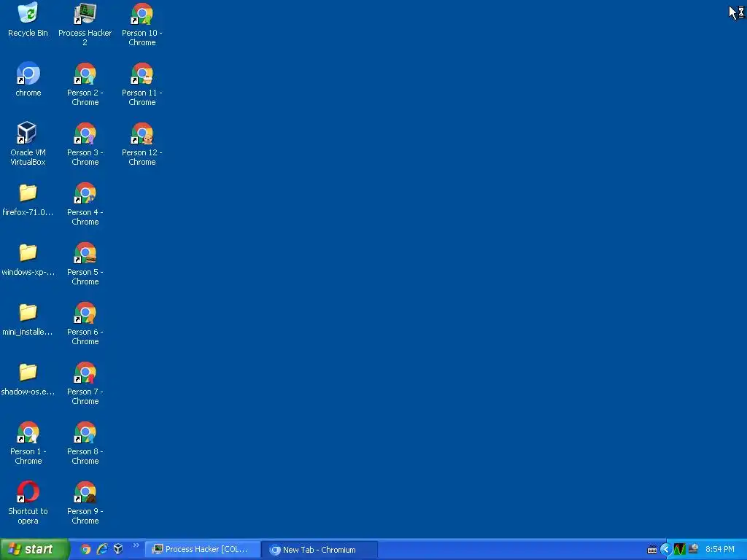
Task: Select the Person 7 - Chrome shortcut
Action: coord(85,384)
